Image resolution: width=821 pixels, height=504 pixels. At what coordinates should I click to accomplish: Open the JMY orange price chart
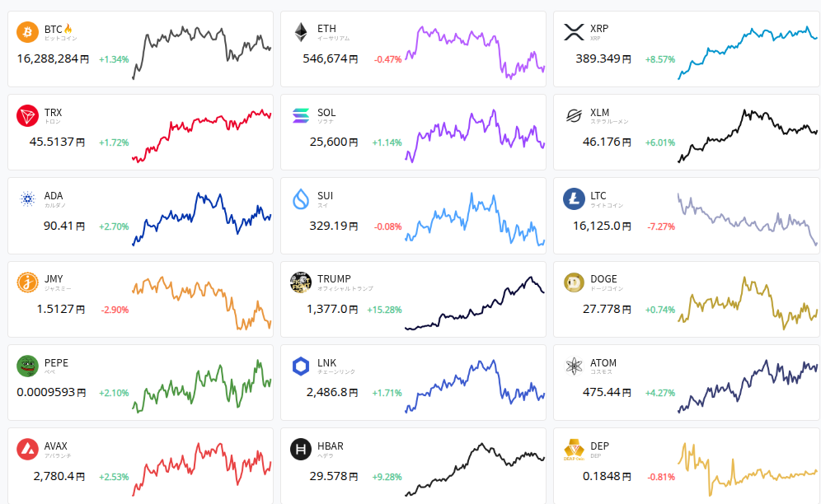[201, 302]
